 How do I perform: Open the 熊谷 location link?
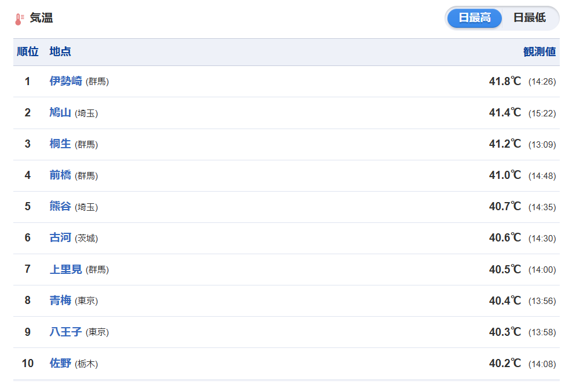tap(60, 206)
